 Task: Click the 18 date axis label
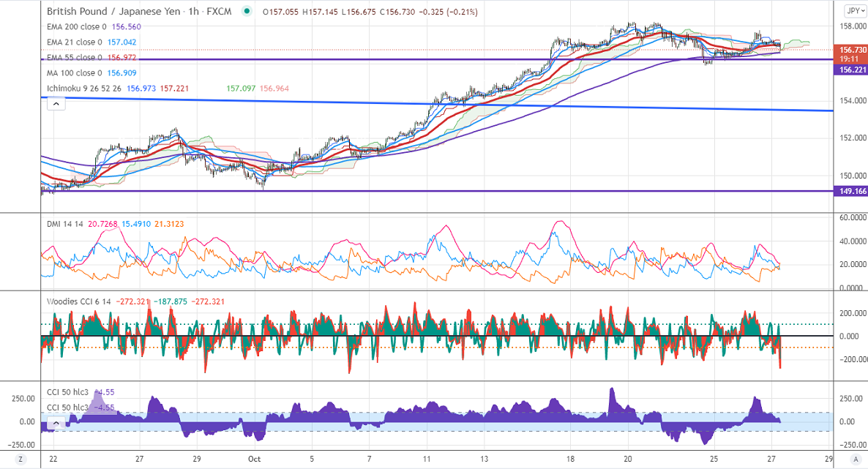click(x=571, y=459)
